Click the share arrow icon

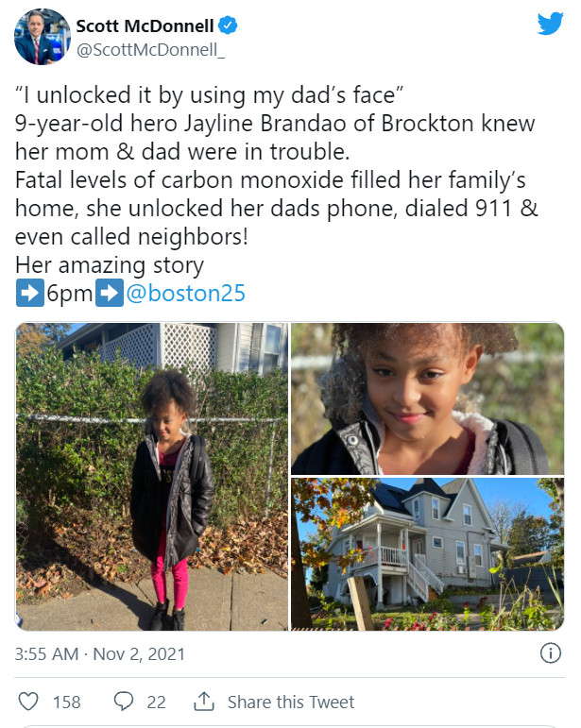[203, 702]
